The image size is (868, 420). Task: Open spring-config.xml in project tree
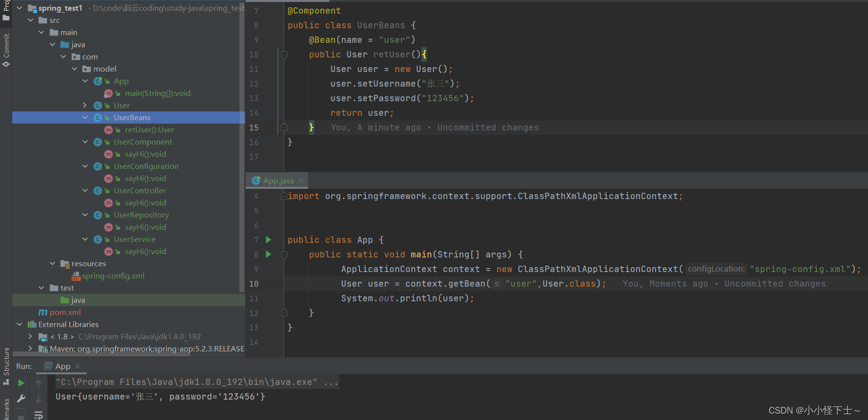point(113,276)
